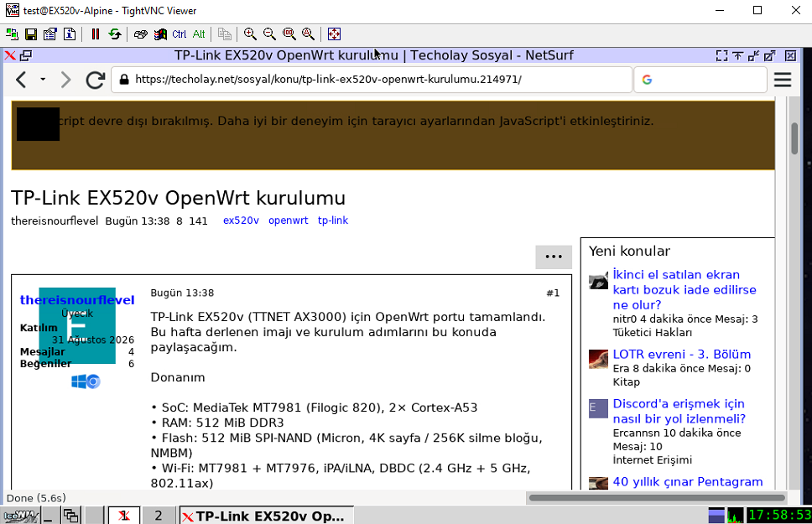Click the NetSurf titlebar overlapping-windows icon
Image resolution: width=812 pixels, height=524 pixels.
(26, 55)
